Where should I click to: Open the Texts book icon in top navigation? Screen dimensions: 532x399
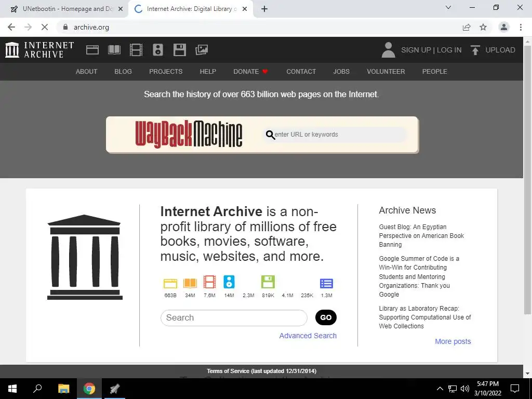(x=114, y=50)
